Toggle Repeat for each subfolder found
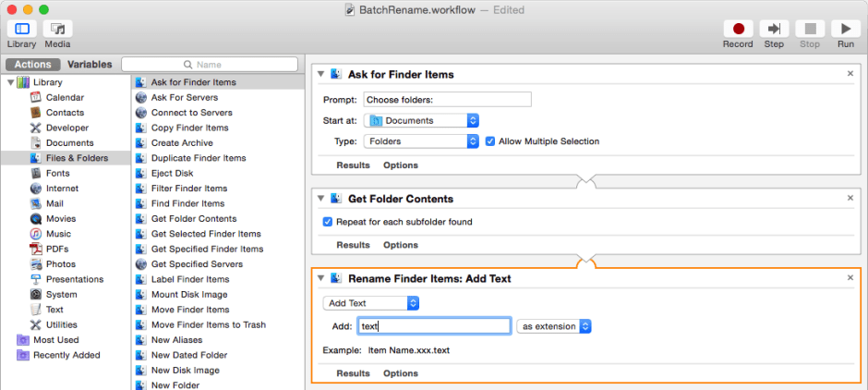868x390 pixels. [x=328, y=222]
